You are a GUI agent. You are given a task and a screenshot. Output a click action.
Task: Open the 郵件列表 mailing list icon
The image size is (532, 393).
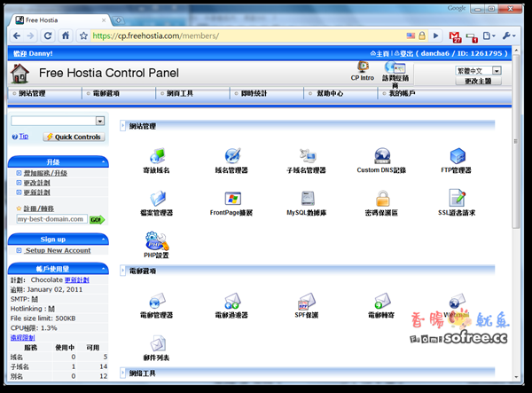(x=158, y=343)
